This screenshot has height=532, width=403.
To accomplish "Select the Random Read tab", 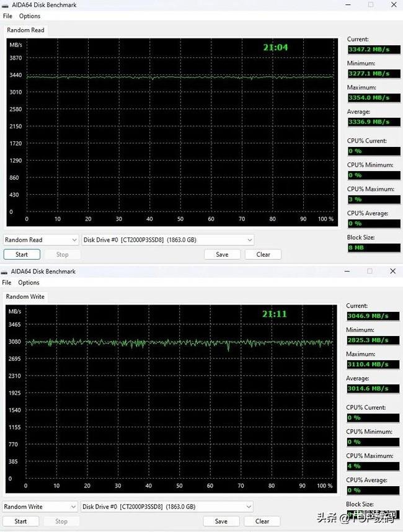I will 25,30.
